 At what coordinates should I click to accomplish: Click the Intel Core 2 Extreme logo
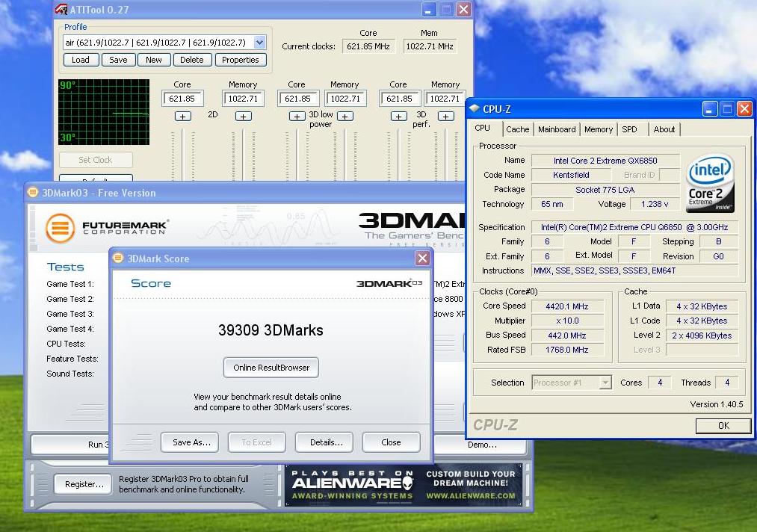point(710,184)
